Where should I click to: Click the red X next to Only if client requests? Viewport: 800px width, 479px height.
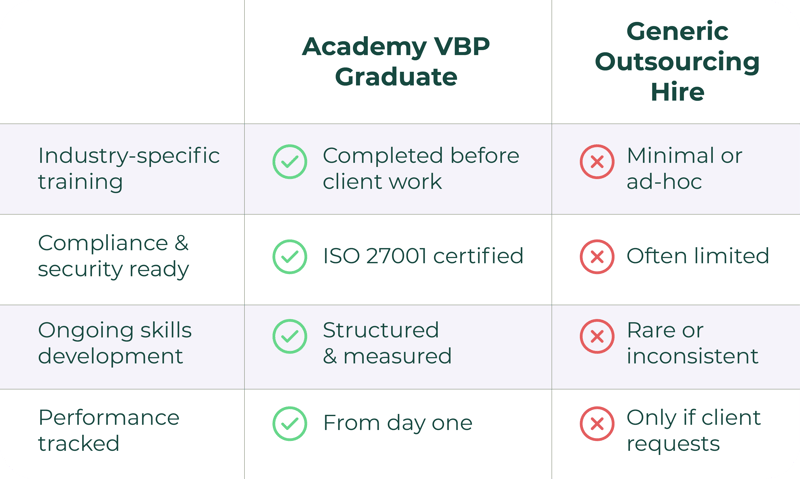pyautogui.click(x=597, y=423)
